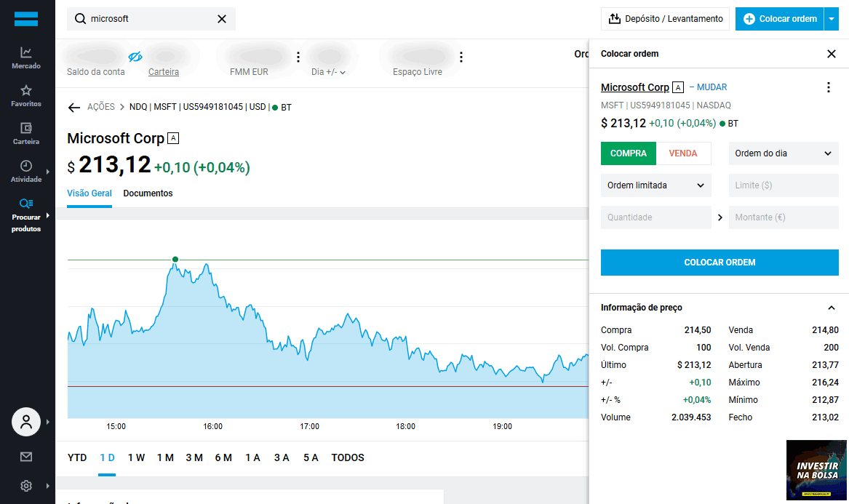Expand the profile submenu arrow

[x=47, y=422]
